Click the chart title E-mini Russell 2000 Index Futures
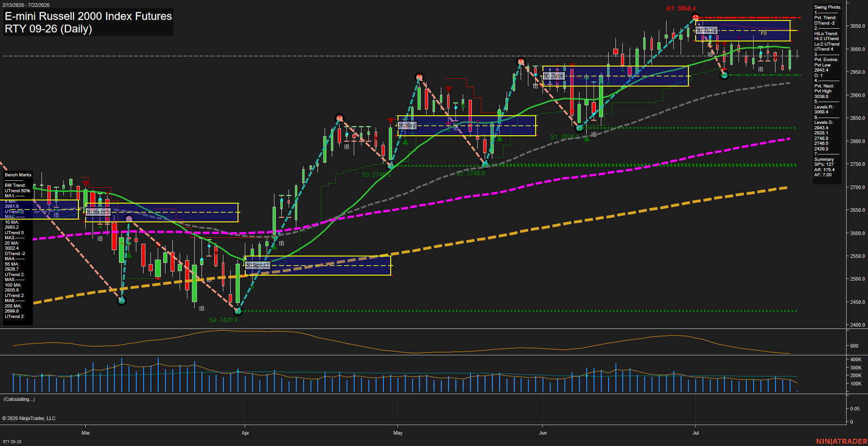Screen dimensions: 868x446 pyautogui.click(x=88, y=16)
